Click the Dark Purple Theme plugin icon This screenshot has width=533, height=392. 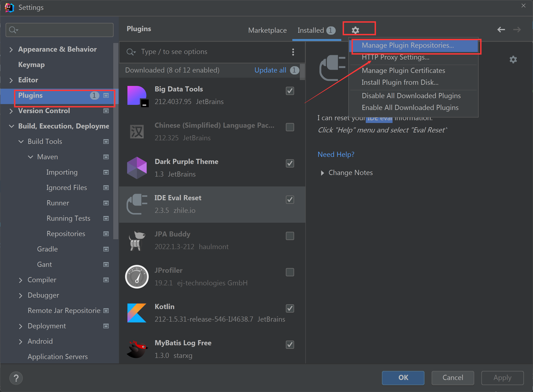pos(137,168)
